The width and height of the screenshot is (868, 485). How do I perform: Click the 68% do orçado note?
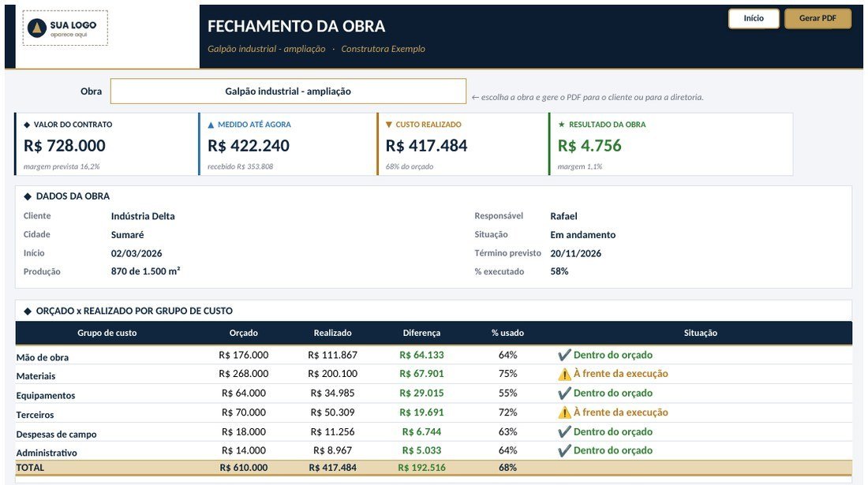click(x=410, y=166)
